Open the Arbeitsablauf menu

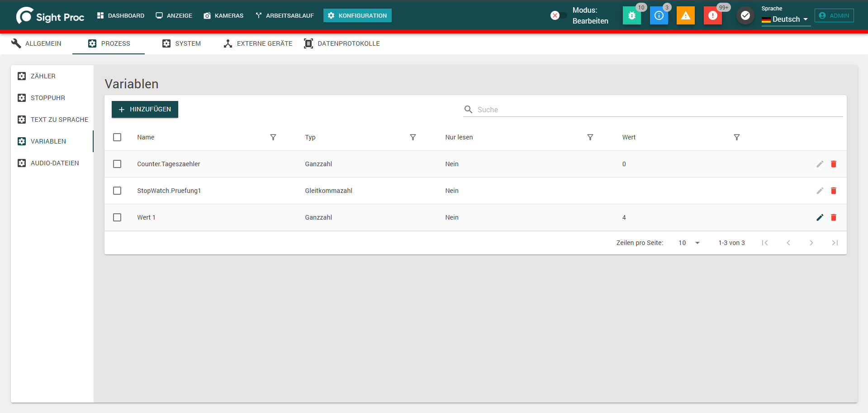[x=285, y=15]
